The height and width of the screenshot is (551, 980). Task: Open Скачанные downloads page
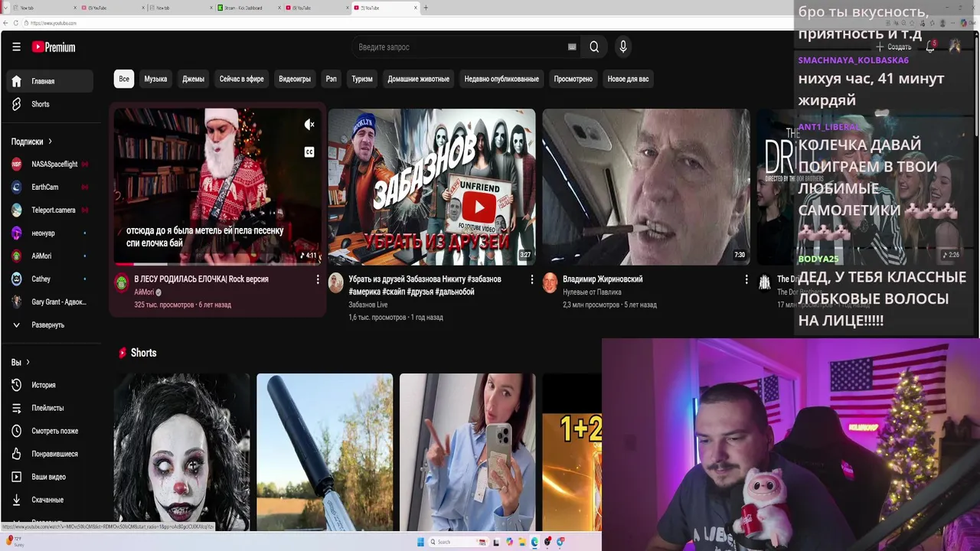(x=51, y=500)
